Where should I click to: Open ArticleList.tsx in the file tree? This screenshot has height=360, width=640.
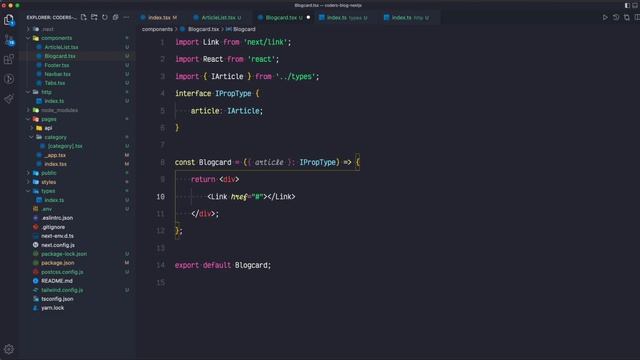(61, 47)
